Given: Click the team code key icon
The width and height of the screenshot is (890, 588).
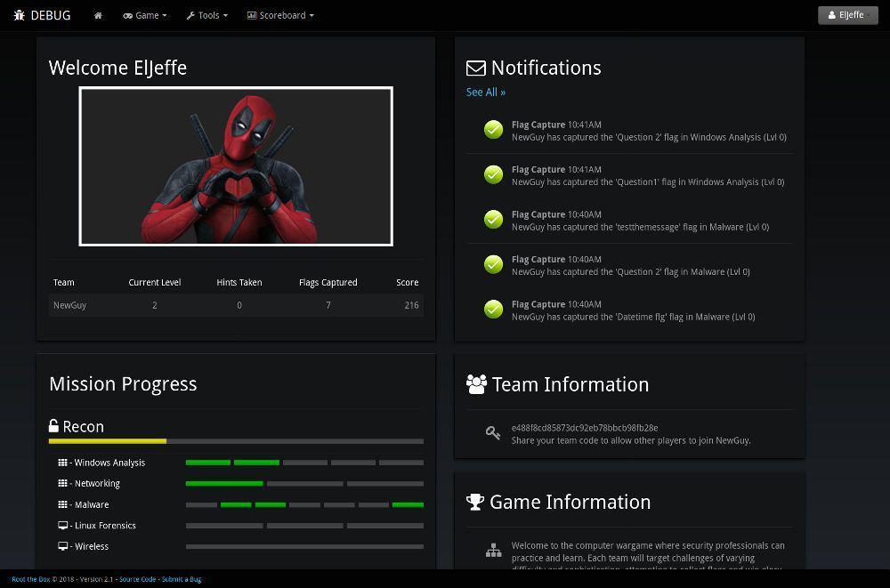Looking at the screenshot, I should click(x=493, y=433).
